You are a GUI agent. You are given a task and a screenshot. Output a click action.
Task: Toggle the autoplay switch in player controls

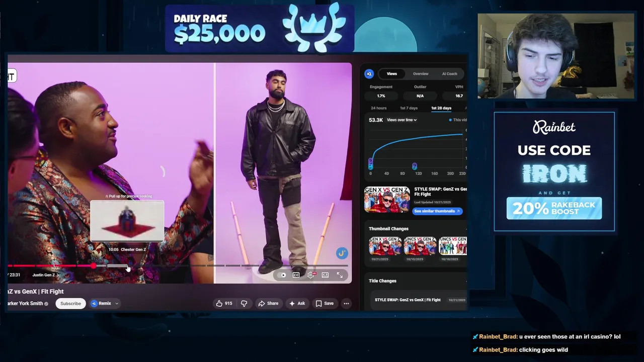(x=283, y=275)
